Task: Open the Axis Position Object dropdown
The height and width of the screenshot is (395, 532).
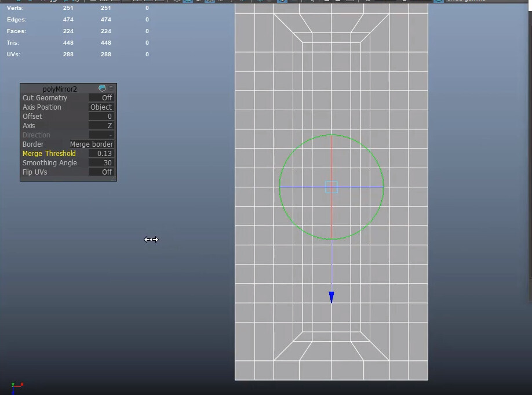Action: 101,107
